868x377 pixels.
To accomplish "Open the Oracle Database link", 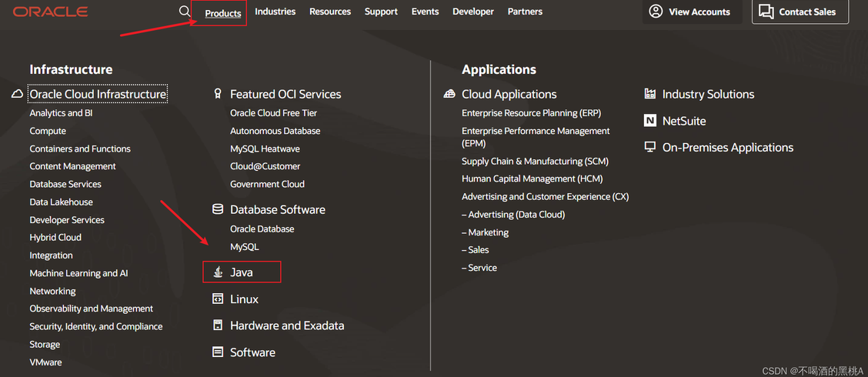I will [262, 229].
